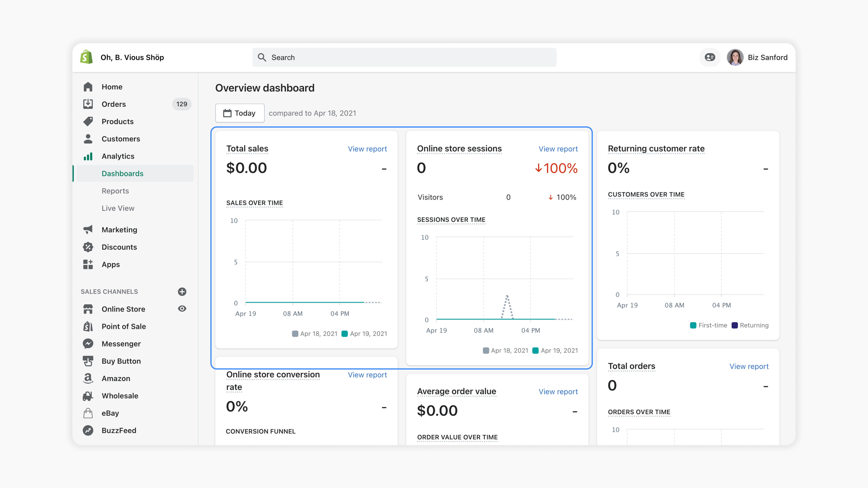Open the eBay shopping bag icon

(88, 413)
